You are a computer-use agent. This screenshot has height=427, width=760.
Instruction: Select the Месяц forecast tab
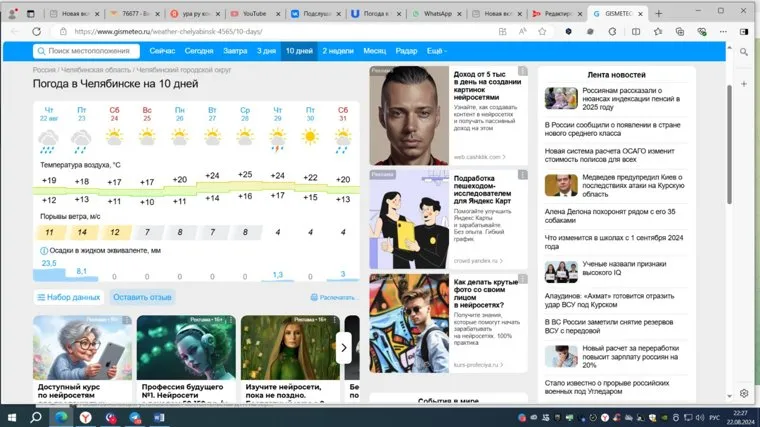pyautogui.click(x=374, y=50)
